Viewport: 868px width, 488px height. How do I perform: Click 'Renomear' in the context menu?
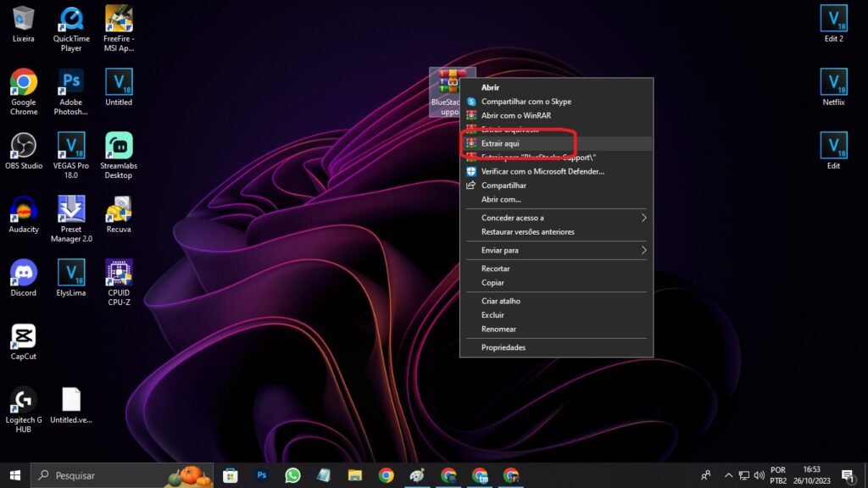coord(498,329)
